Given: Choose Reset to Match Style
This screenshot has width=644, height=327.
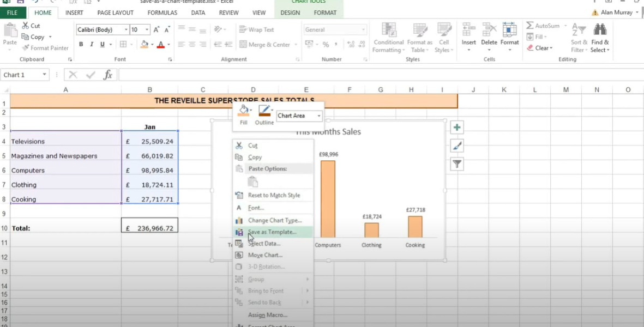Looking at the screenshot, I should 273,195.
